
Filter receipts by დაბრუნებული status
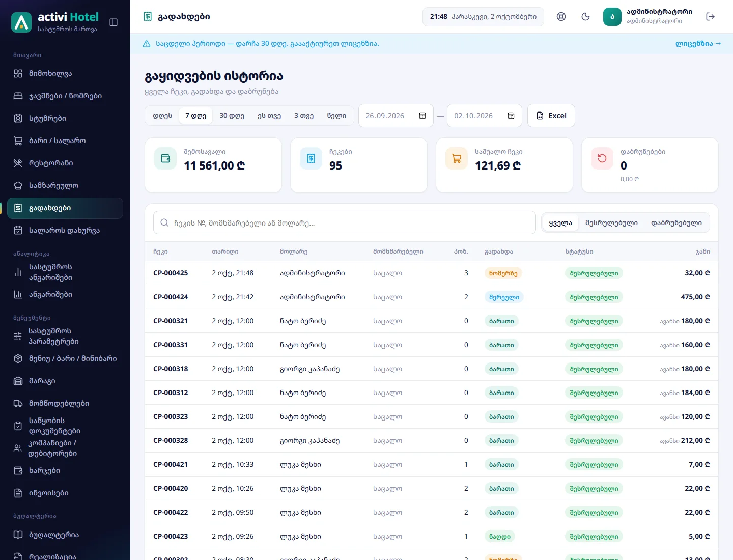676,223
